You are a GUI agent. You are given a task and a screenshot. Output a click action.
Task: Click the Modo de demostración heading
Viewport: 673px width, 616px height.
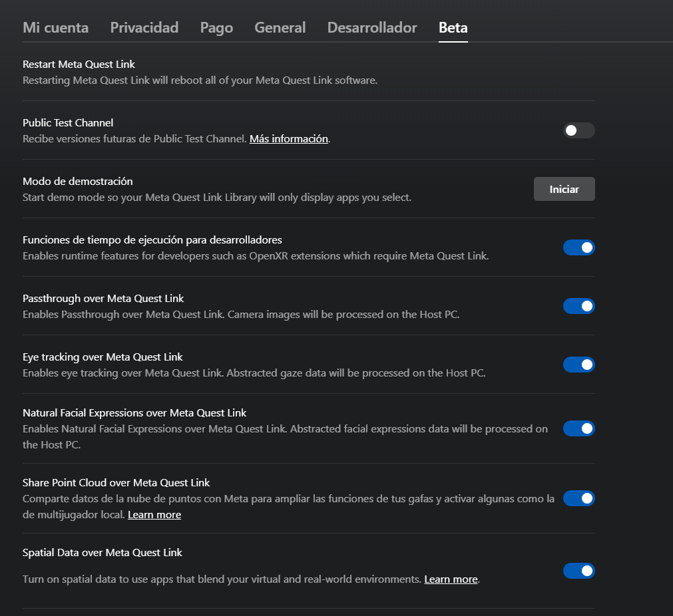(x=78, y=182)
